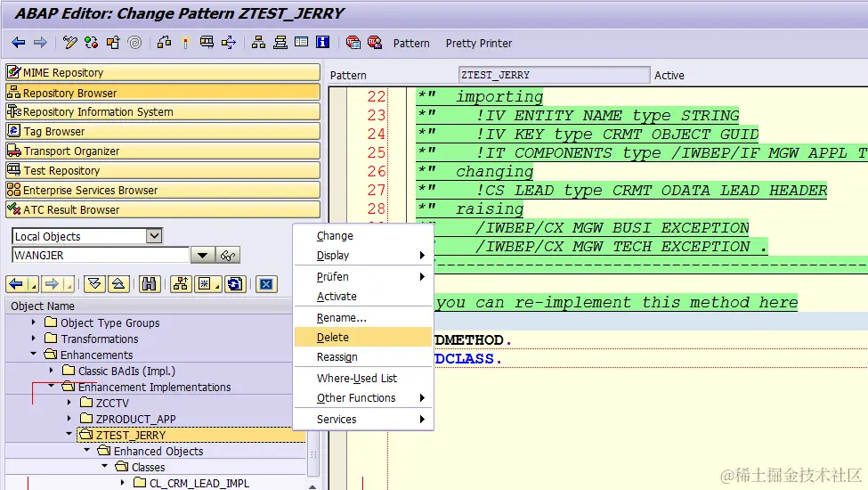Click the Favorites asterisk icon
This screenshot has height=490, width=868.
206,284
